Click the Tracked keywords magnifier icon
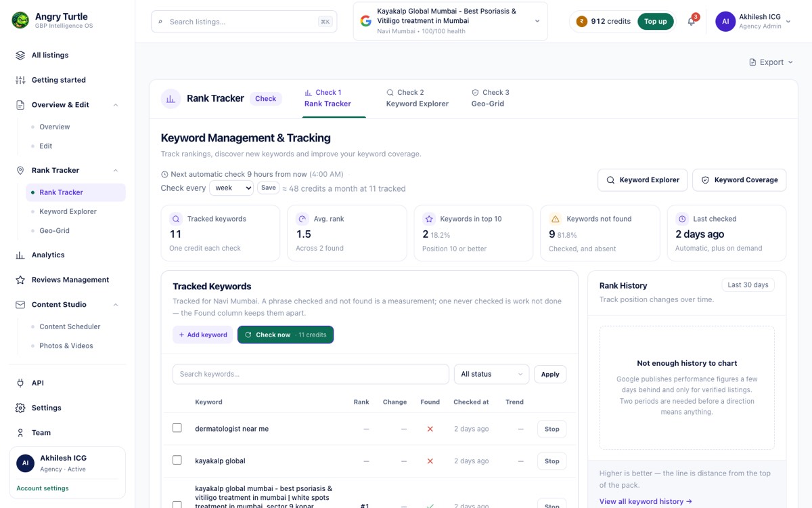This screenshot has width=812, height=508. pos(176,219)
